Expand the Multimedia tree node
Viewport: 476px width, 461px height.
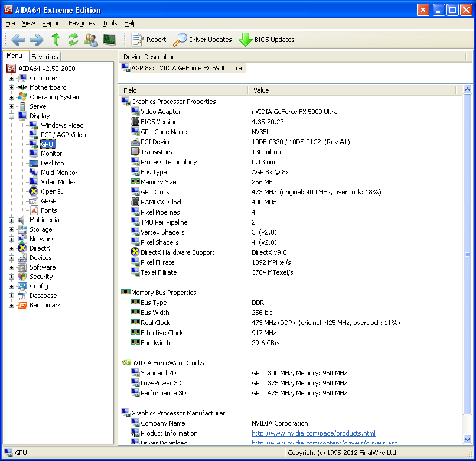pos(11,220)
